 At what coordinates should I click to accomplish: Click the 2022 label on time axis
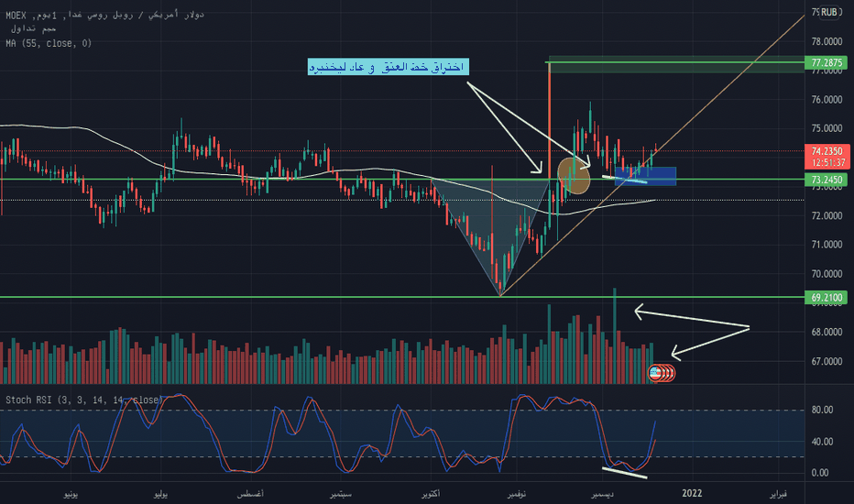(692, 493)
